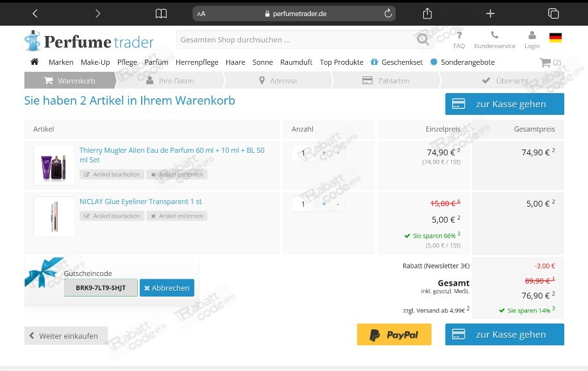Click the Rabatt (Newsletter 3€) label
The image size is (588, 371).
coord(436,266)
